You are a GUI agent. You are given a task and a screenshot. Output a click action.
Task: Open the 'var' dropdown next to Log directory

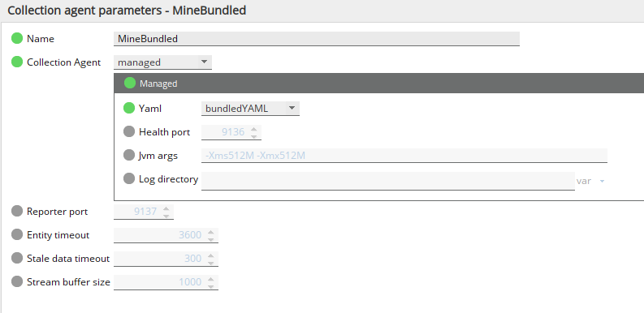pyautogui.click(x=591, y=181)
